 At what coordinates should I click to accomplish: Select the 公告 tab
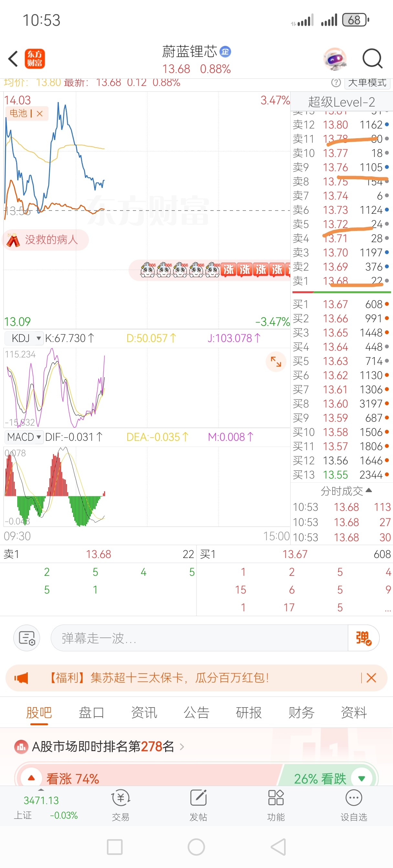click(196, 713)
